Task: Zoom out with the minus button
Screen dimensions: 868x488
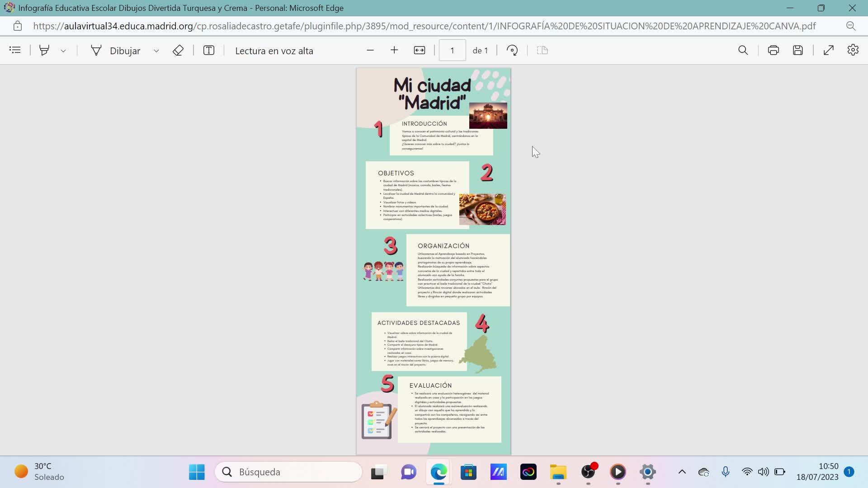Action: [x=370, y=50]
